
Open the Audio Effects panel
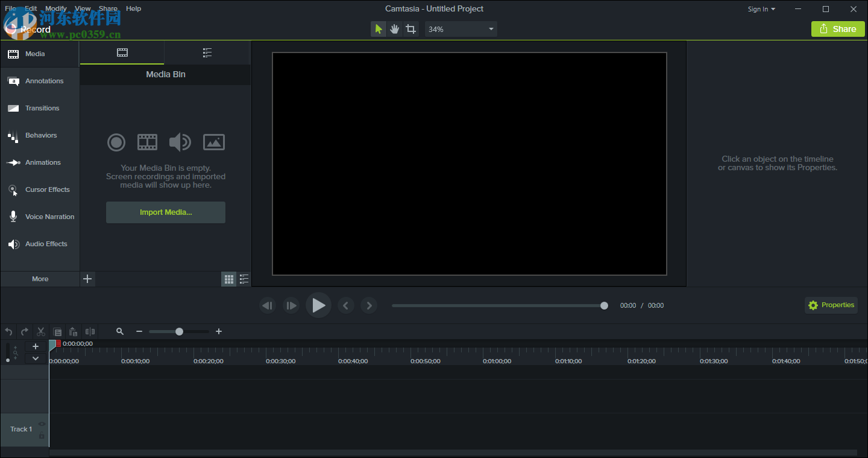pyautogui.click(x=46, y=244)
